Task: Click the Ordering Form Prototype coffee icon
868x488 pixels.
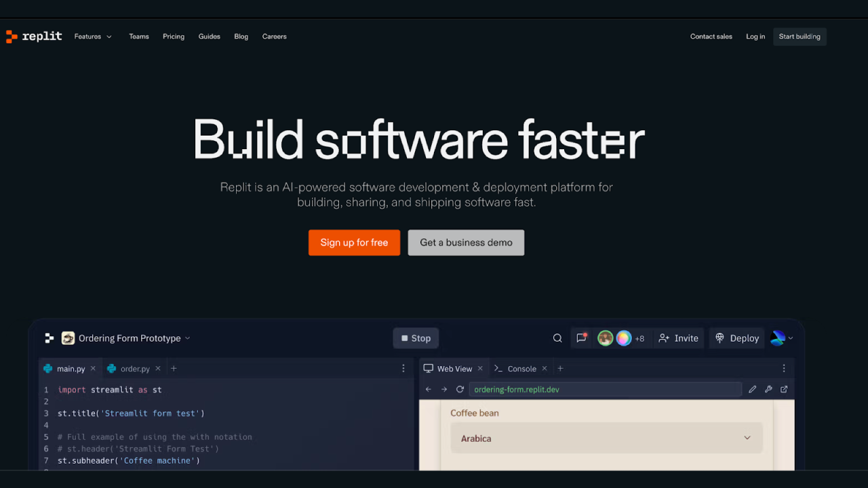Action: coord(68,338)
